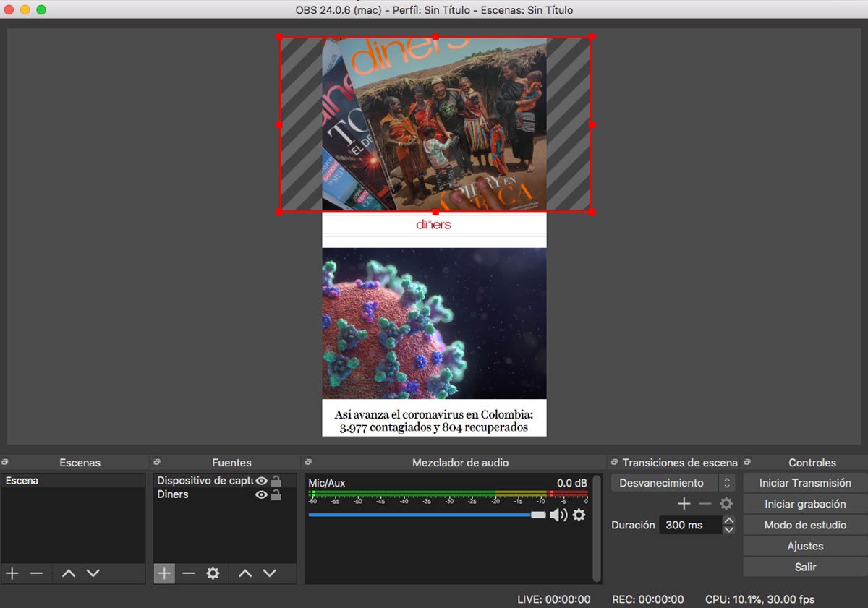The image size is (868, 608).
Task: Click Iniciar Transmisión button
Action: 805,483
